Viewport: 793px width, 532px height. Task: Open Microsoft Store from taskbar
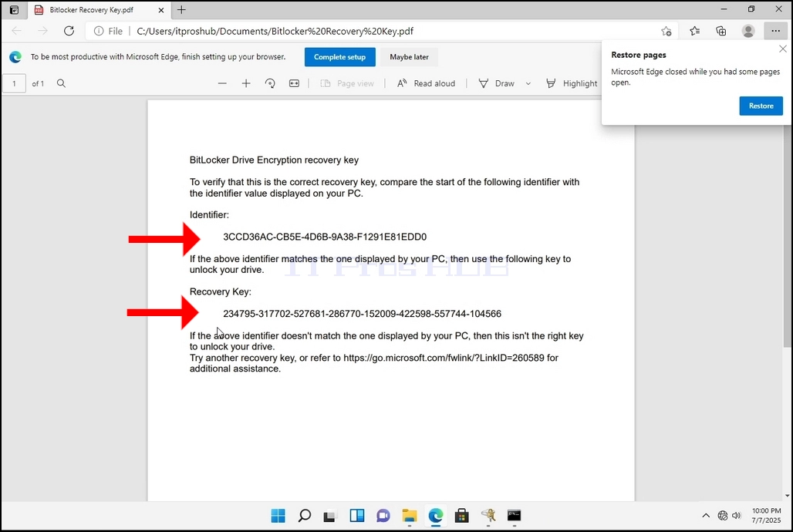(461, 515)
